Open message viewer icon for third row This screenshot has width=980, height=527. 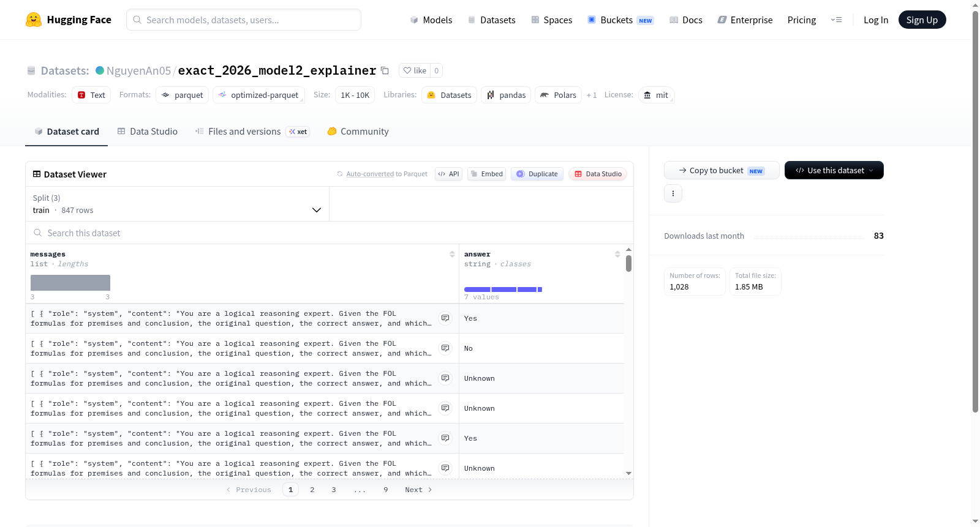pos(445,378)
